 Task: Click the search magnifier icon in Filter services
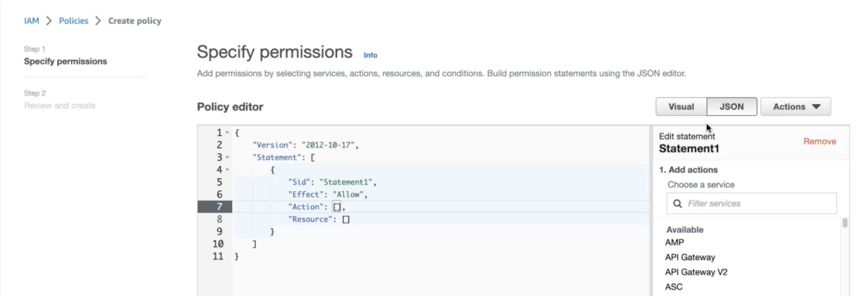(x=677, y=203)
